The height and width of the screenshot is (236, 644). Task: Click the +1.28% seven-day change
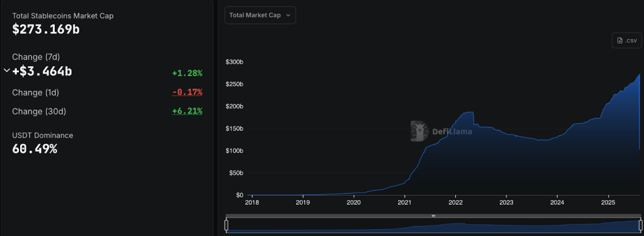187,74
